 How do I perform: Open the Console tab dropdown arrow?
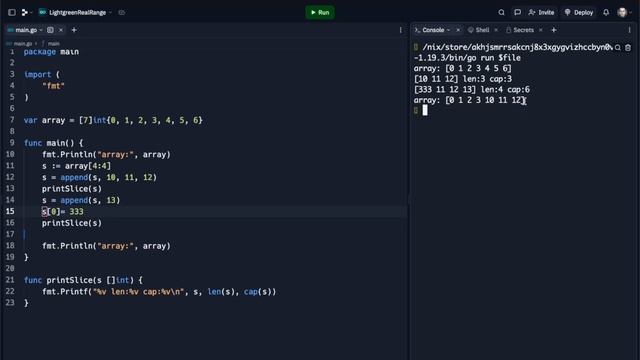pyautogui.click(x=448, y=30)
